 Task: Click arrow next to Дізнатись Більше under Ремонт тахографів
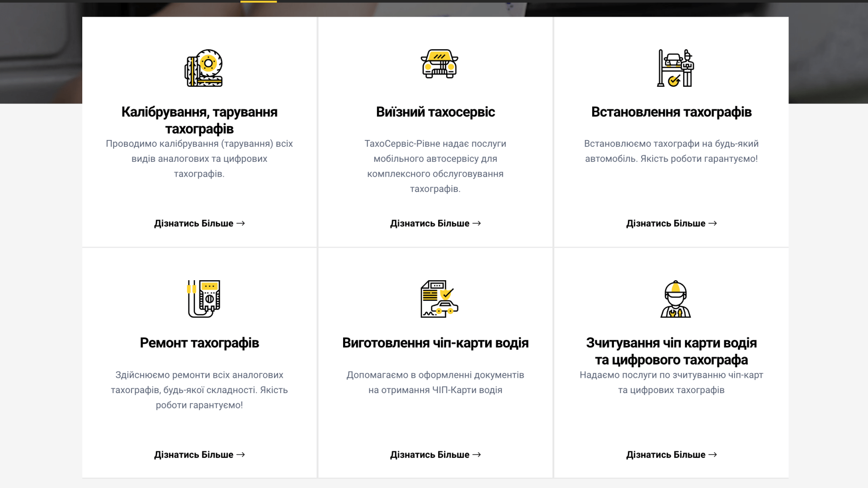[x=241, y=455]
